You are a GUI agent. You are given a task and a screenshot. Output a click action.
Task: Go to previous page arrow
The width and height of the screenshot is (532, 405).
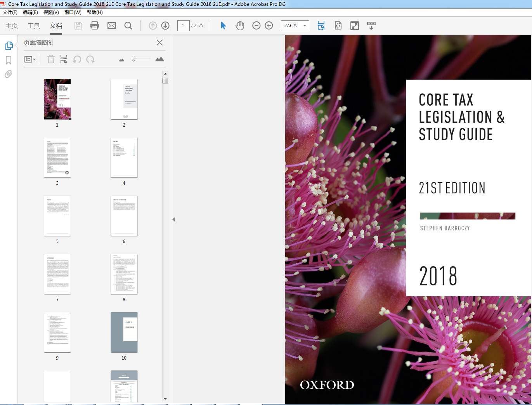coord(153,26)
